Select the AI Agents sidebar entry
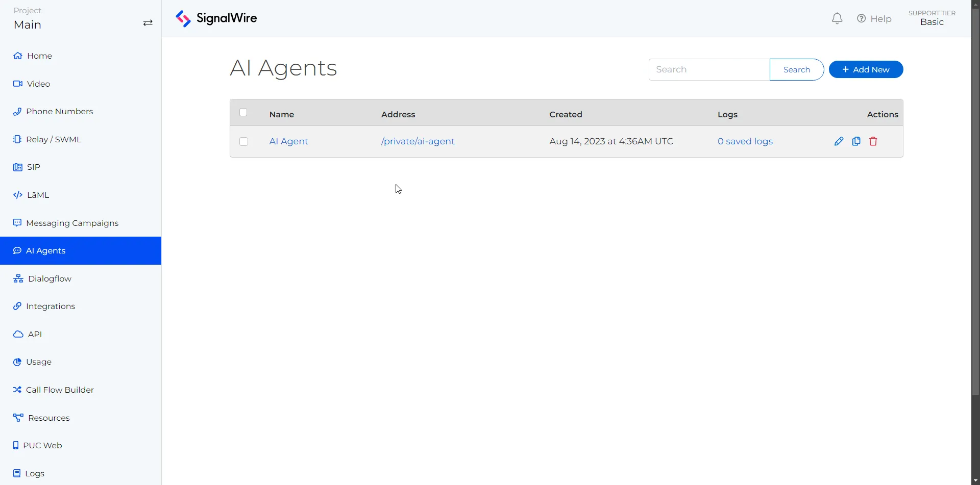The image size is (980, 485). point(46,250)
